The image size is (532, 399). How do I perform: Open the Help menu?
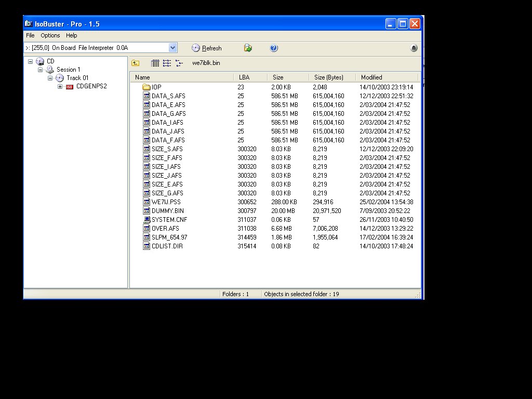72,35
